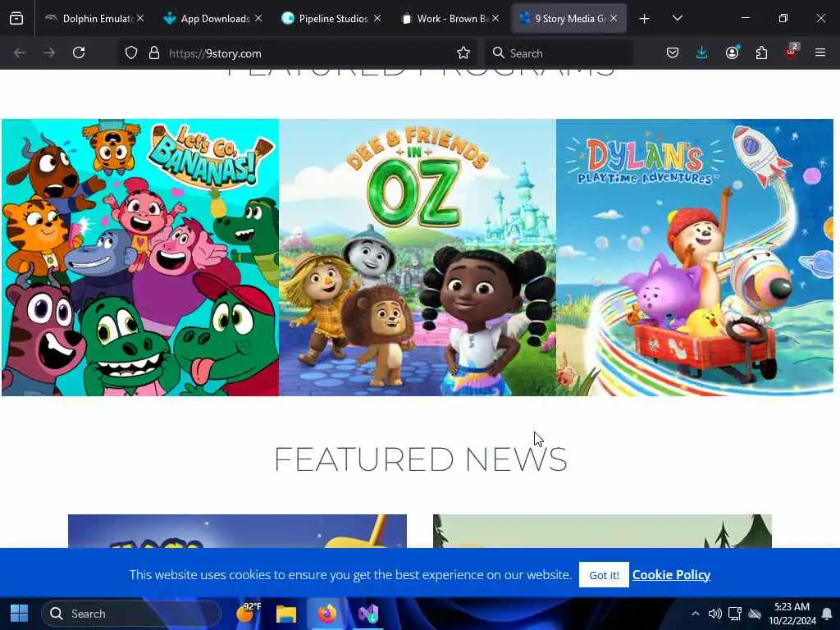The height and width of the screenshot is (630, 840).
Task: Open the first featured news image
Action: click(237, 531)
